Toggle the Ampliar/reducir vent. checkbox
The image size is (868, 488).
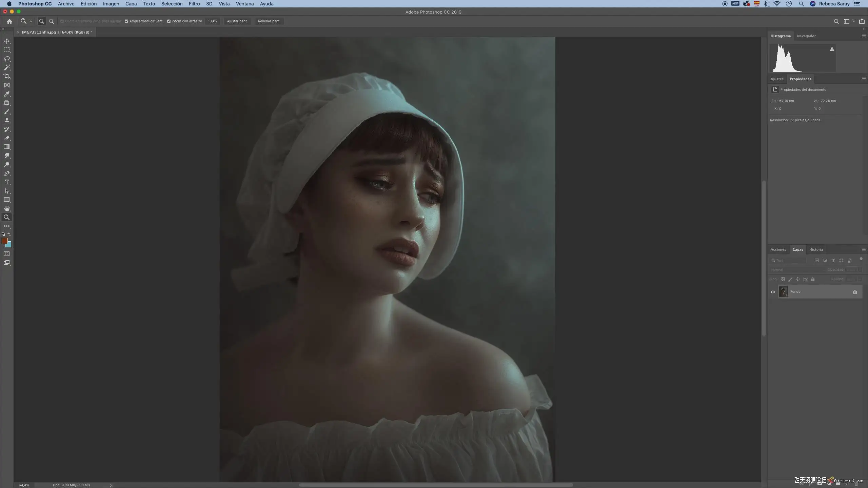(x=126, y=21)
